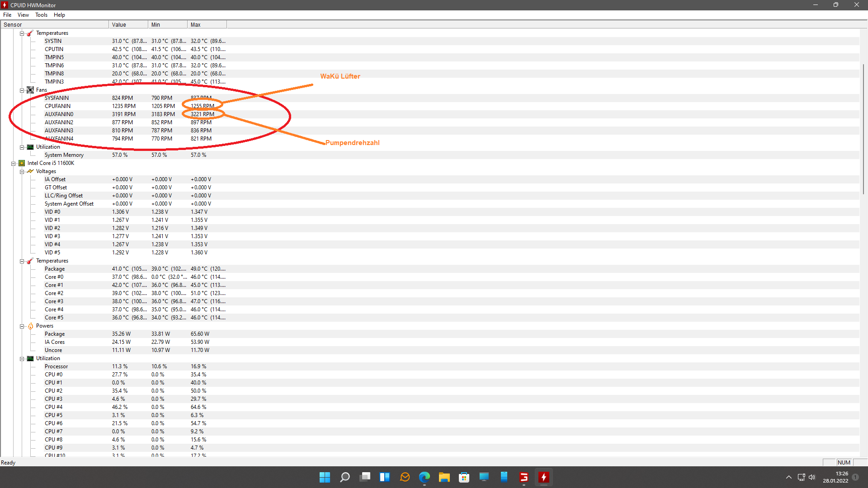Collapse the Utilization node above Processor
The width and height of the screenshot is (868, 488).
22,359
